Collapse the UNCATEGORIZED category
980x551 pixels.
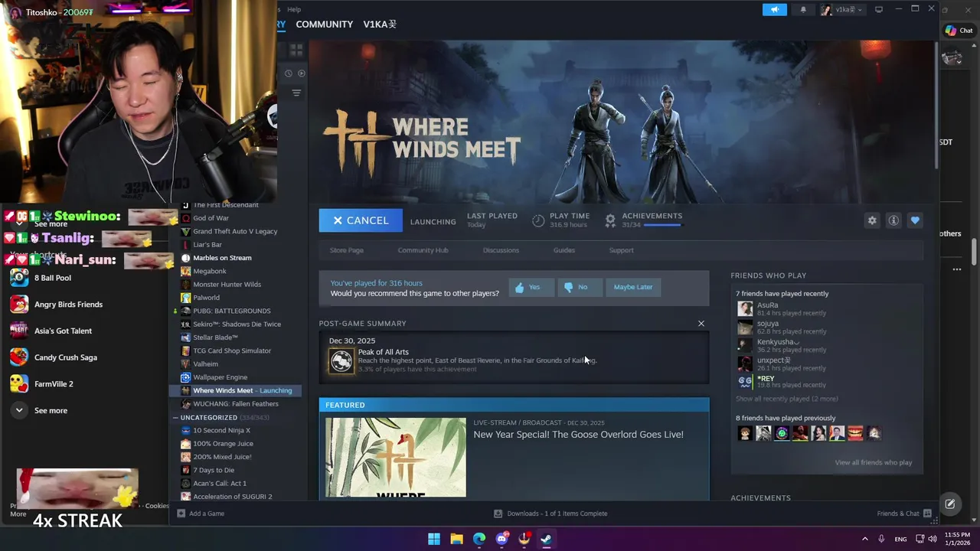coord(175,418)
